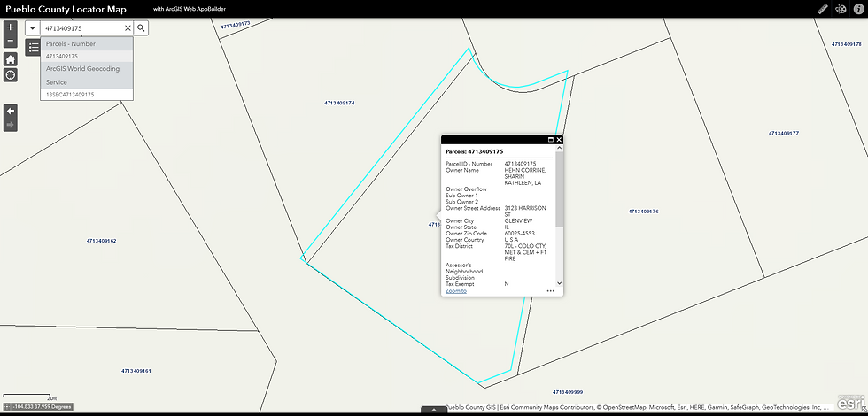Go to next map extent arrow
868x416 pixels.
pyautogui.click(x=10, y=125)
